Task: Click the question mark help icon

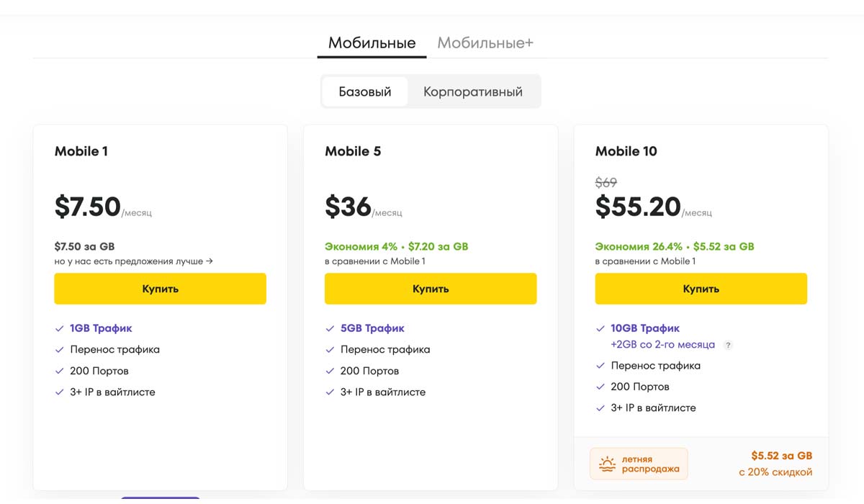Action: point(728,346)
